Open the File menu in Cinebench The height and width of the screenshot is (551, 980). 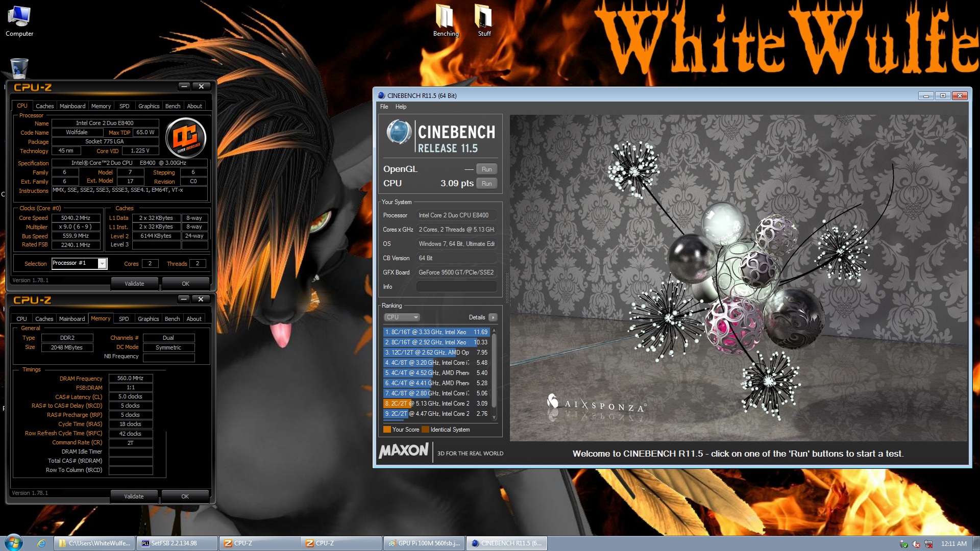coord(384,107)
